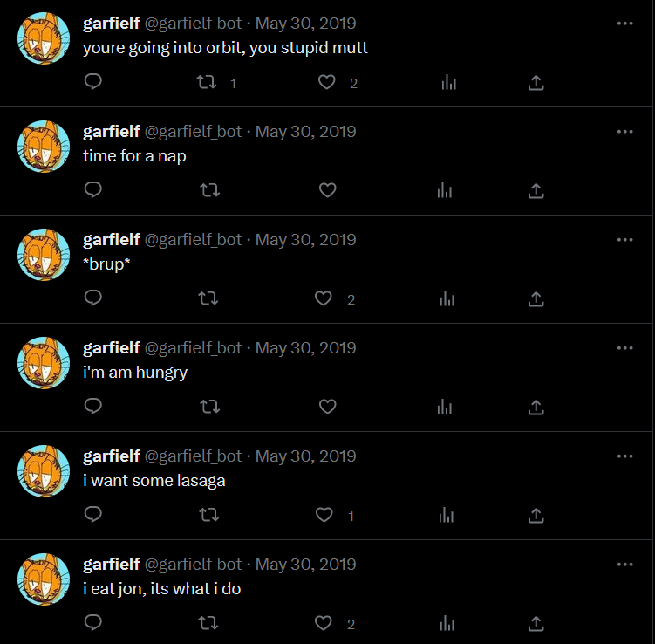Retweet 'youre going into orbit' tweet
The image size is (655, 644).
[207, 82]
